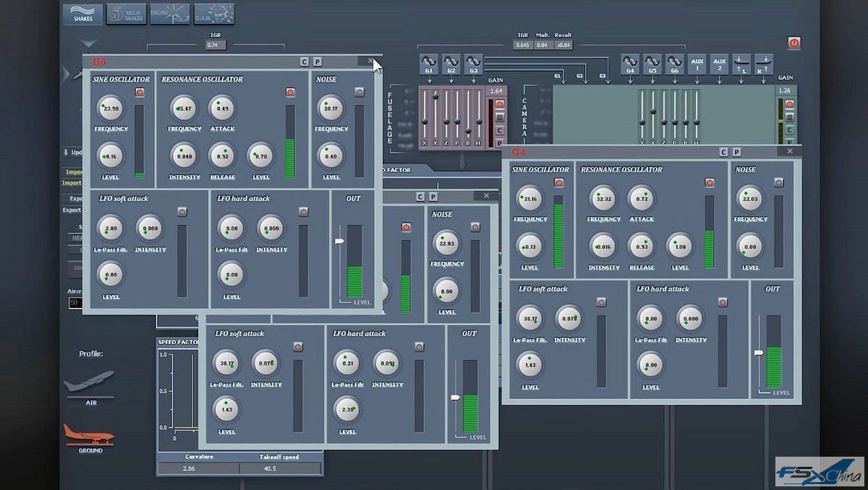
Task: Toggle G4 Sine Oscillator power
Action: pyautogui.click(x=558, y=183)
